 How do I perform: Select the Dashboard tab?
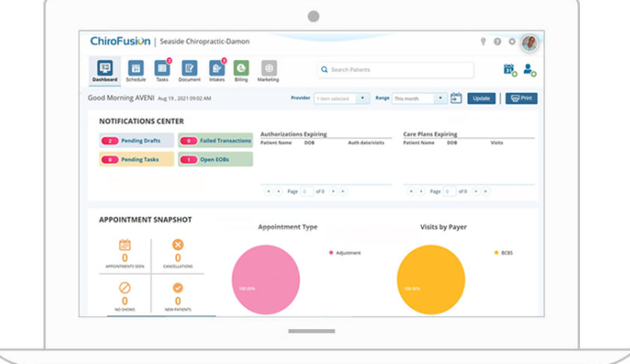coord(105,70)
